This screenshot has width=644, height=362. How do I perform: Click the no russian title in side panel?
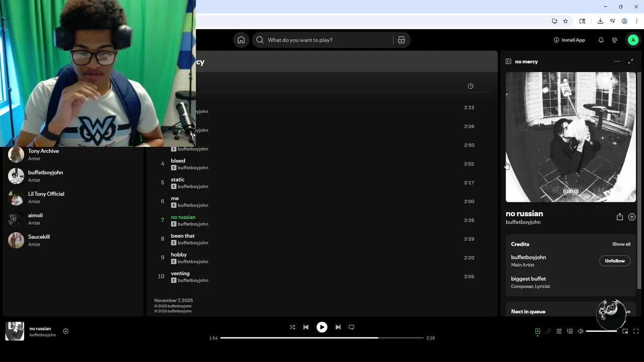(524, 214)
